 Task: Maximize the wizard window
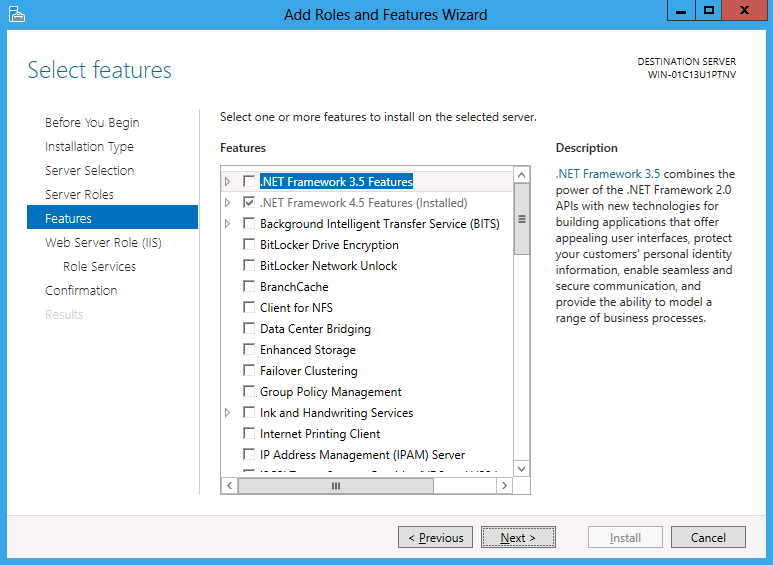tap(709, 10)
